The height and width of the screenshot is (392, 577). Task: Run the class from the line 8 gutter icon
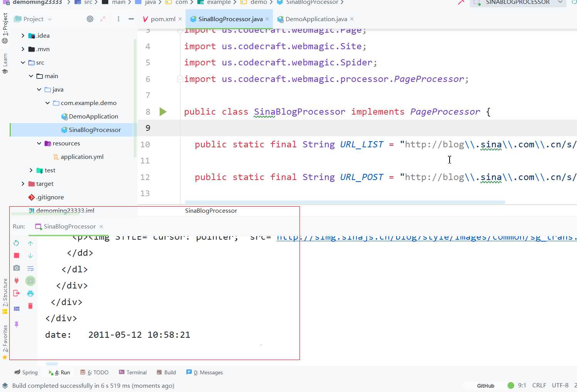point(163,112)
